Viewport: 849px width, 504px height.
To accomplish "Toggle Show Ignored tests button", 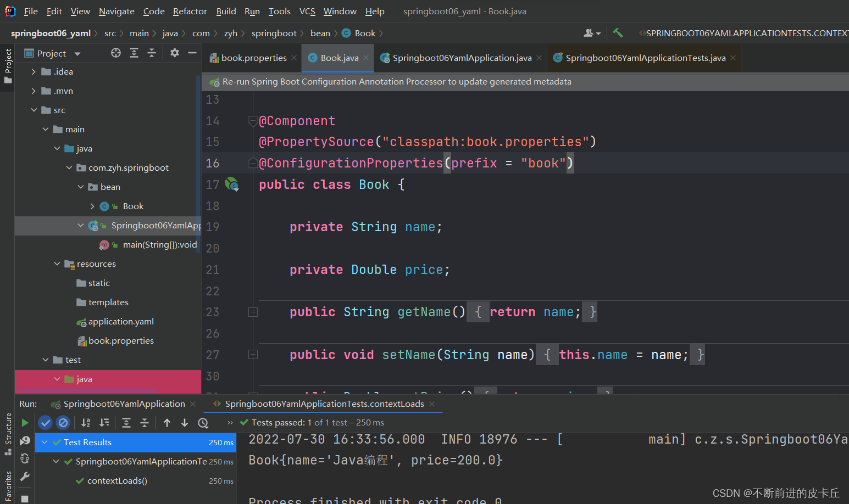I will (x=63, y=423).
